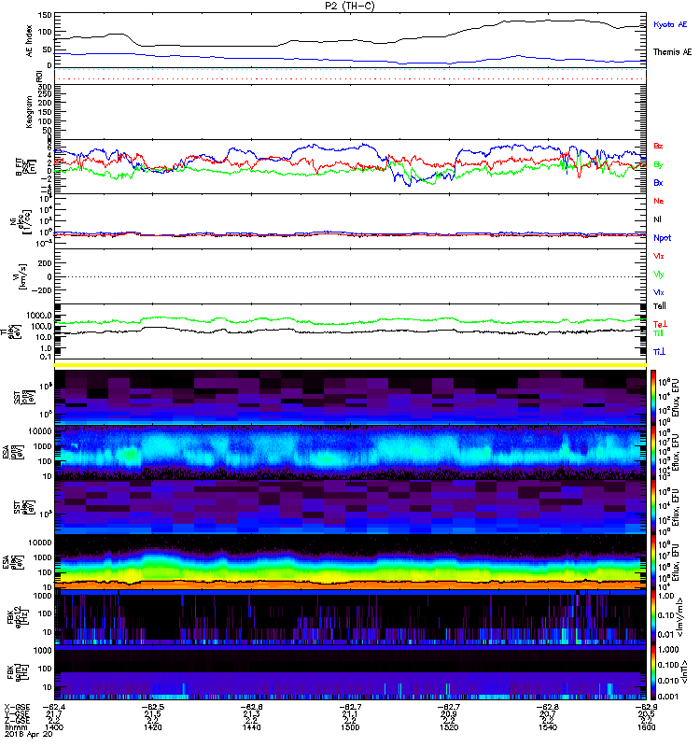
Task: Click the blue Ti perpendicular legend label
Action: tap(659, 352)
